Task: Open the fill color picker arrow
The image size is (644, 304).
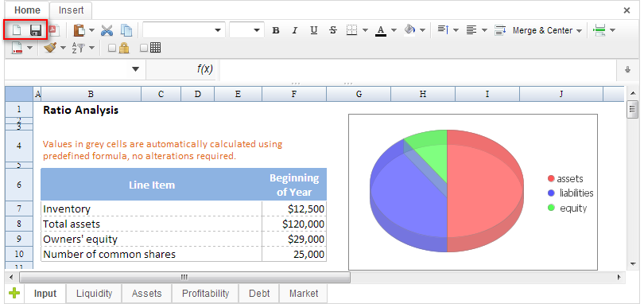Action: (x=422, y=30)
